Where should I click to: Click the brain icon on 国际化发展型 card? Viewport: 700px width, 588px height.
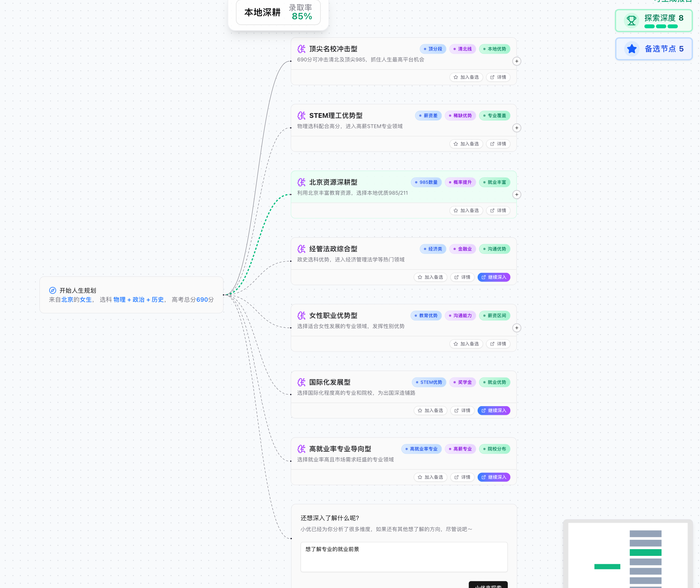[301, 382]
